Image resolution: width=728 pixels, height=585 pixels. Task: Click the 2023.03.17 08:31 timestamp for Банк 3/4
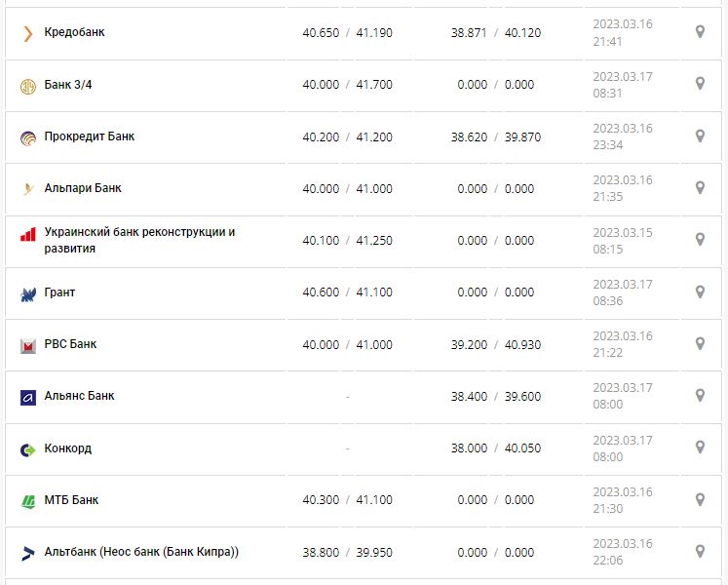click(x=622, y=85)
